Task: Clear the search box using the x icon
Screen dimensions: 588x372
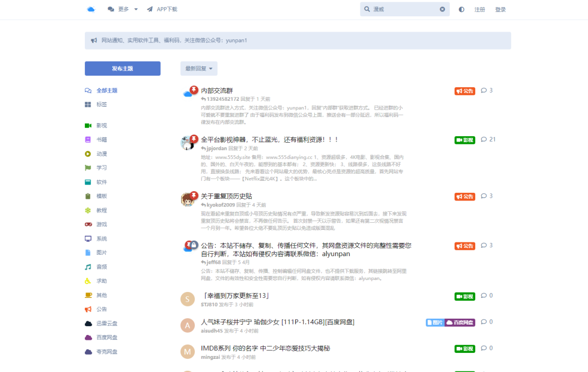Action: (x=442, y=9)
